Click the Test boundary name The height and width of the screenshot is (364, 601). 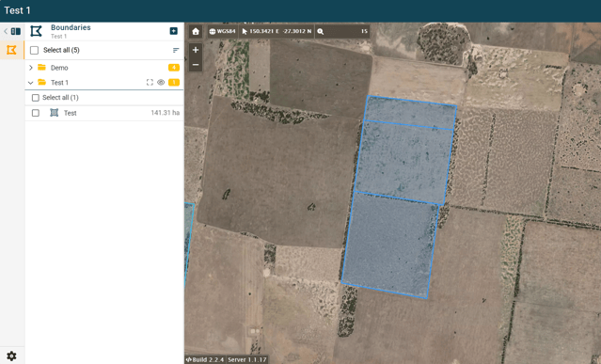71,113
